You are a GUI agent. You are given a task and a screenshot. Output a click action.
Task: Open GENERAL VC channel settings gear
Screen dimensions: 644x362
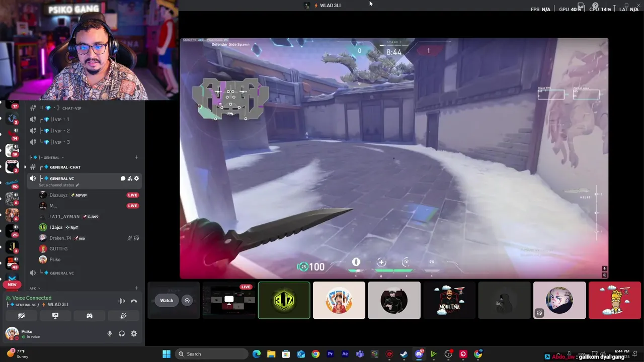(x=136, y=178)
